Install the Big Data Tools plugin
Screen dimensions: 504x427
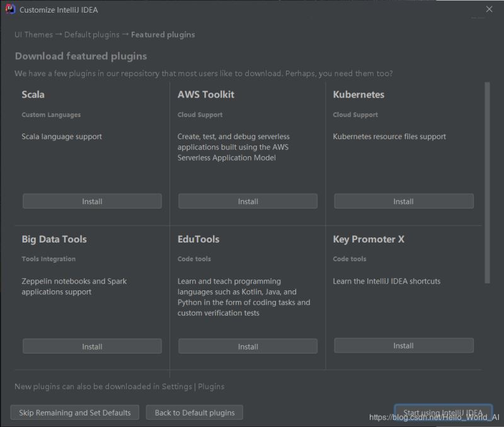(x=92, y=346)
